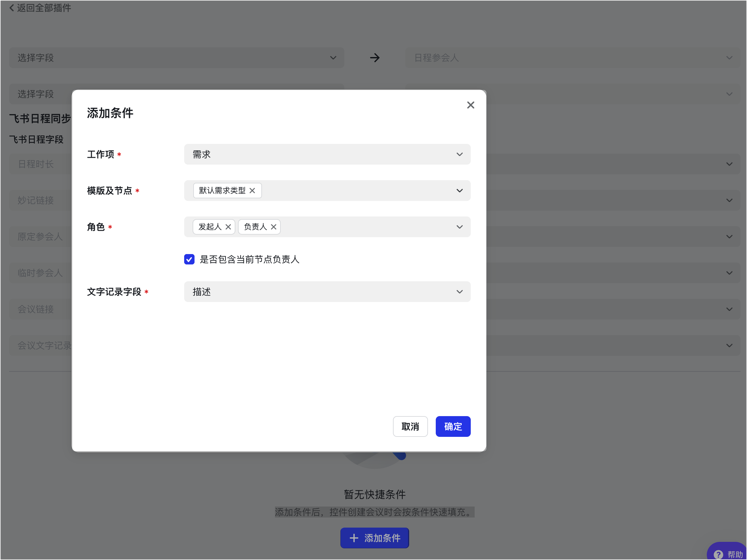Viewport: 747px width, 560px height.
Task: Open the 工作项 dropdown showing 需求
Action: click(x=327, y=154)
